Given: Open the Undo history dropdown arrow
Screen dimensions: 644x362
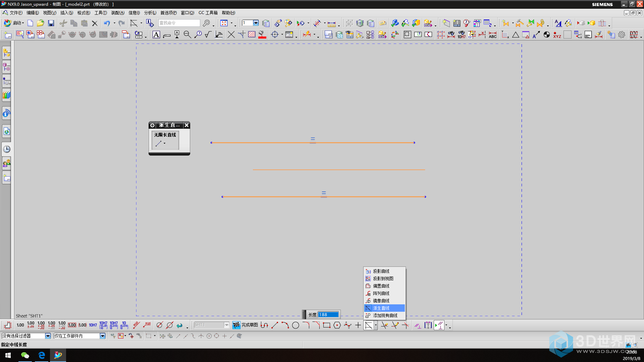Looking at the screenshot, I should [x=114, y=23].
